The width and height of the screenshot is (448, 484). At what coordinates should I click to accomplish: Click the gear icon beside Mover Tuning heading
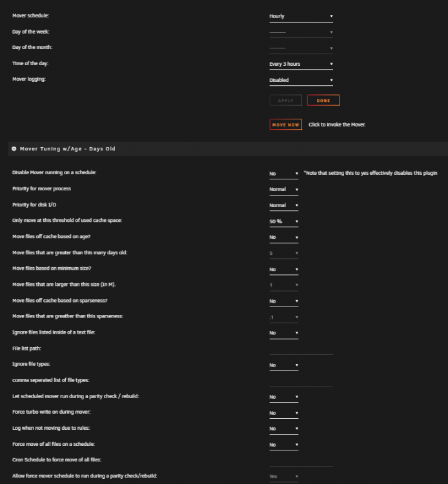[14, 149]
